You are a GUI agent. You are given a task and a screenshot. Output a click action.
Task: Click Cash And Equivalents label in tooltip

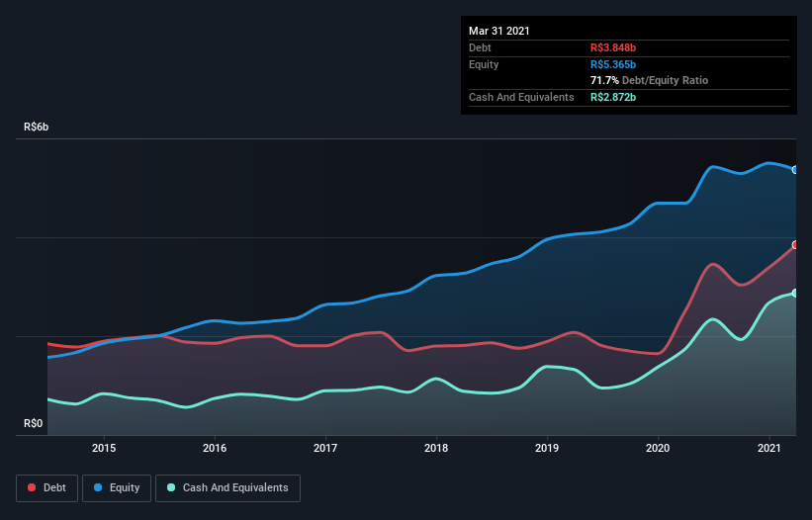click(521, 97)
